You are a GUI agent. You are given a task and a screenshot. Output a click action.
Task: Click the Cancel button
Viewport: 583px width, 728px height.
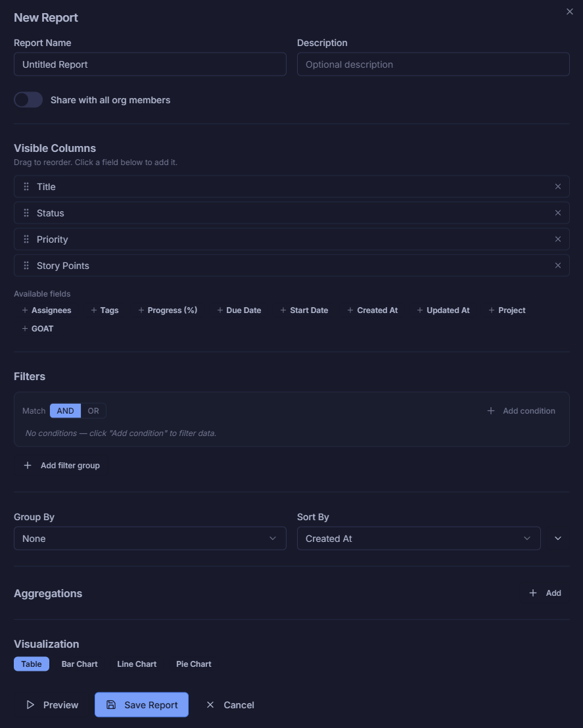coord(230,705)
